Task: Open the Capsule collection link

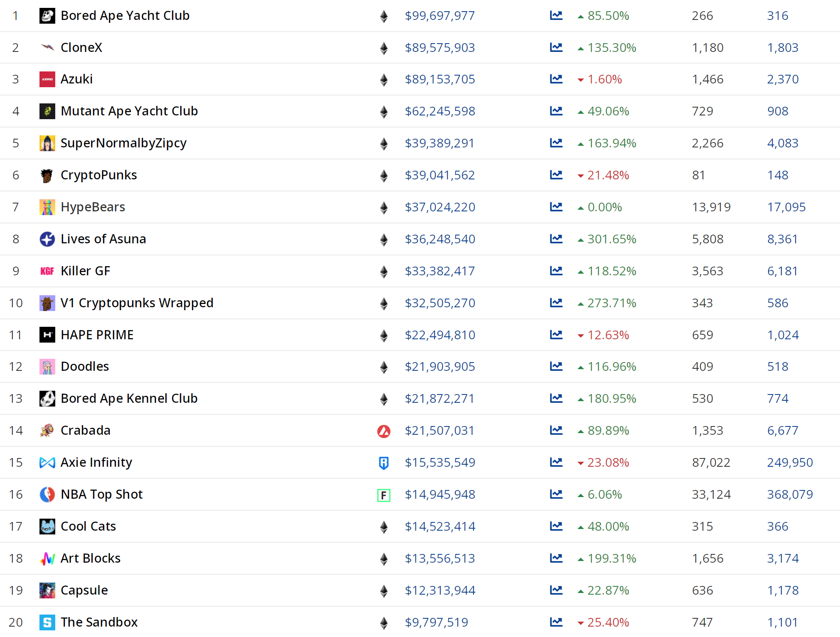Action: (84, 590)
